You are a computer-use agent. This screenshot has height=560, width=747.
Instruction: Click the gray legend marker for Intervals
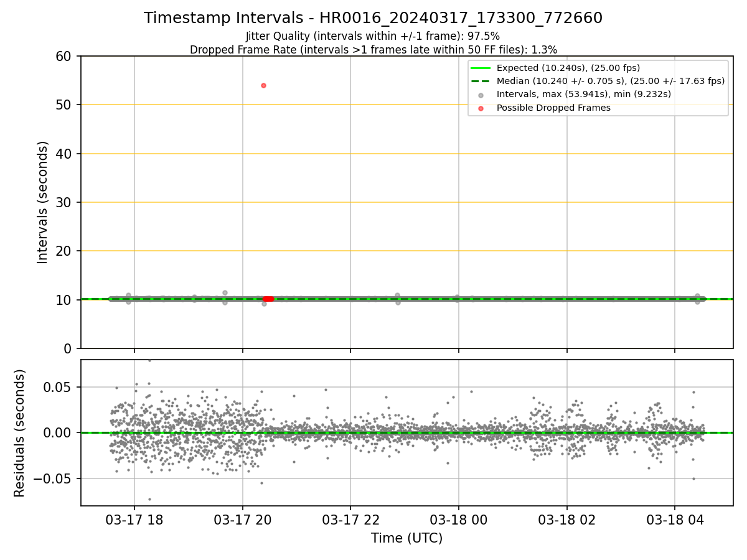point(481,95)
